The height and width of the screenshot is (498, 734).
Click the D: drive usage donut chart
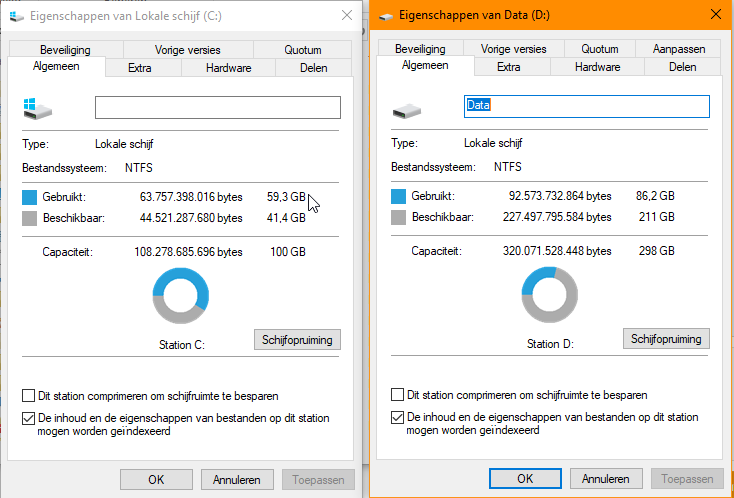coord(550,296)
